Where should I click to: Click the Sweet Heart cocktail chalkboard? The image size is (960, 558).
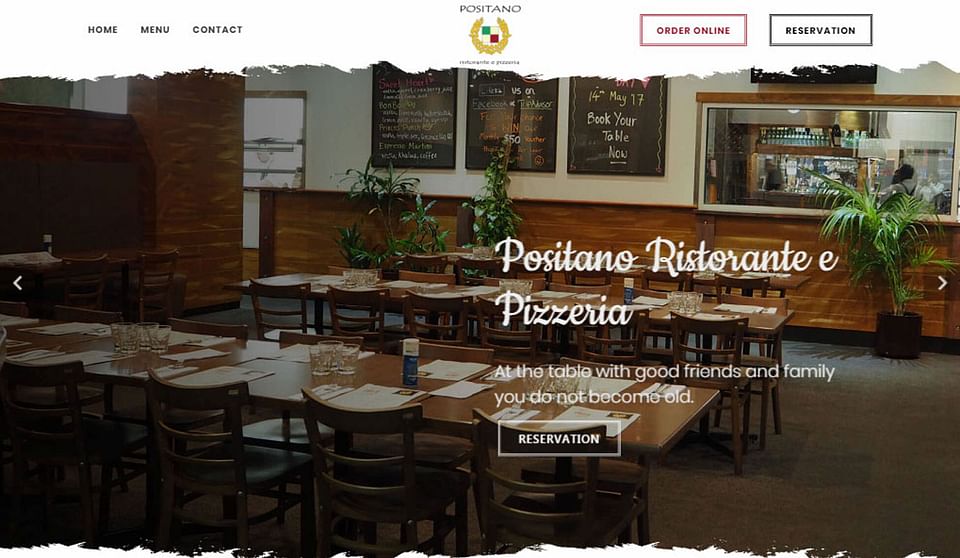(x=414, y=116)
